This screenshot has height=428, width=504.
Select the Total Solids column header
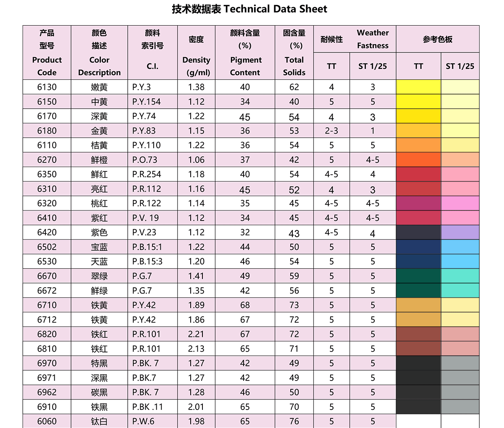(294, 53)
